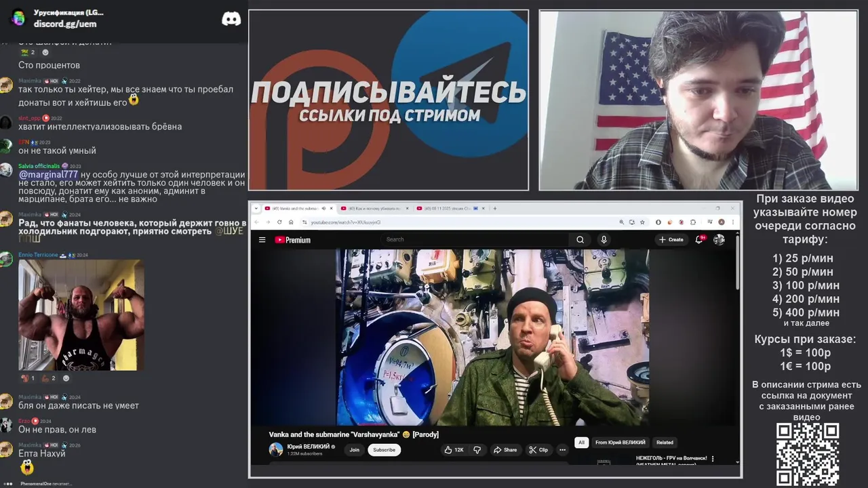Select 'From Юрий ВЕЛИКИЙ' filter chip

click(620, 442)
